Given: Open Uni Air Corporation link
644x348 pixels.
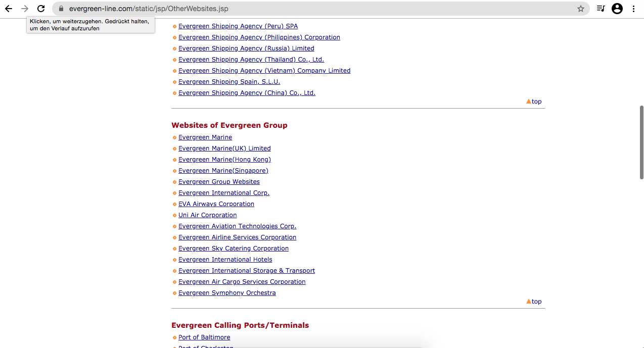Looking at the screenshot, I should [x=207, y=215].
